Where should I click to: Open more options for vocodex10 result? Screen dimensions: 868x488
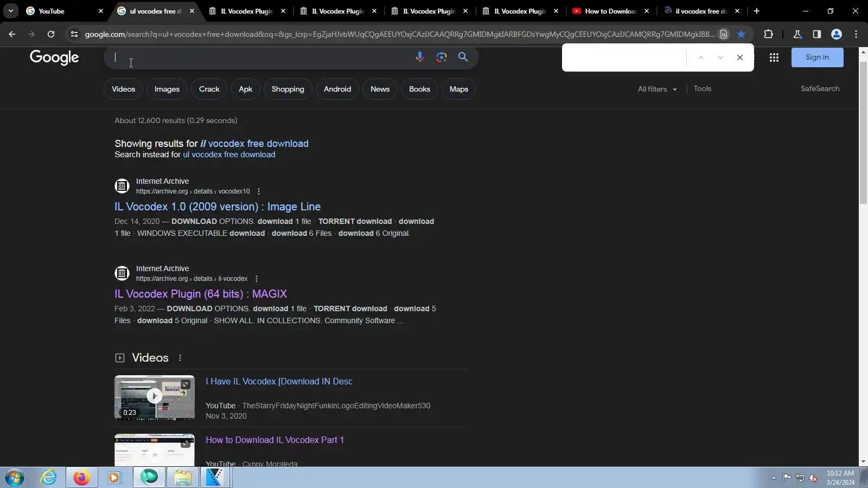click(x=259, y=191)
